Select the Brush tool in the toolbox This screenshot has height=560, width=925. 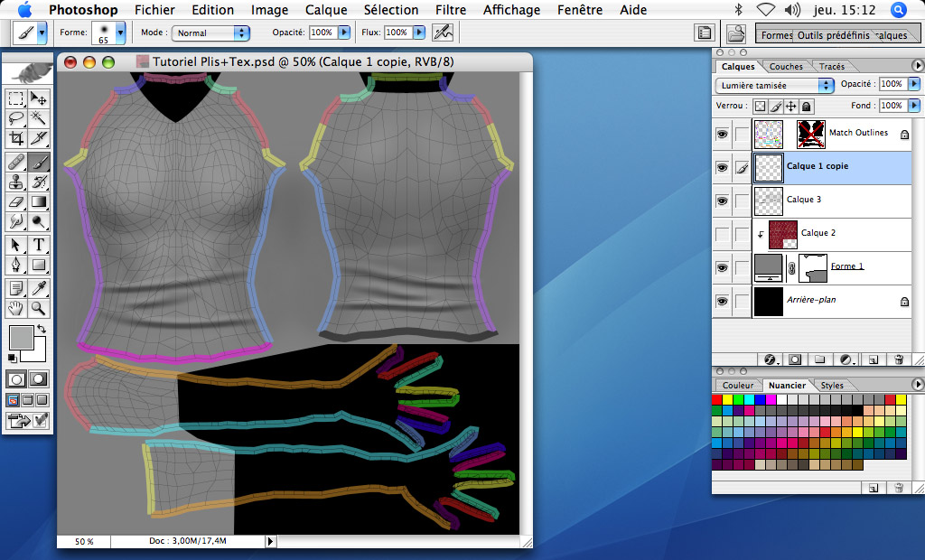click(38, 162)
